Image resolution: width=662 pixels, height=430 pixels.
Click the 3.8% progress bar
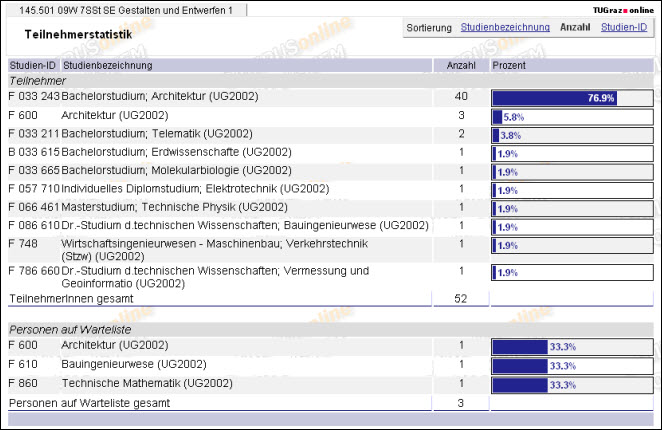point(572,136)
